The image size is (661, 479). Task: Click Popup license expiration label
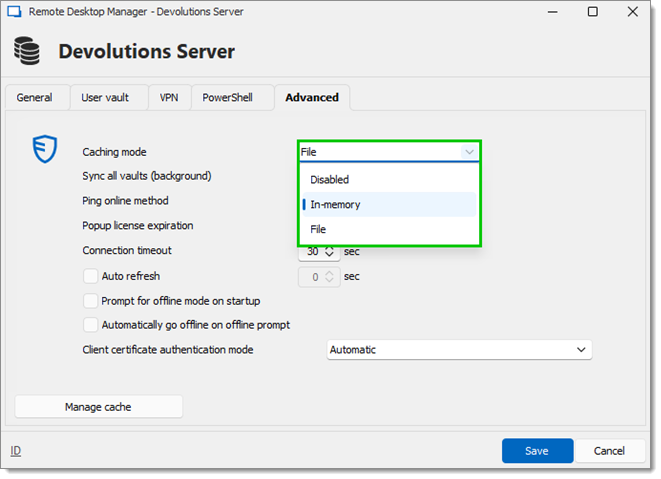point(137,226)
